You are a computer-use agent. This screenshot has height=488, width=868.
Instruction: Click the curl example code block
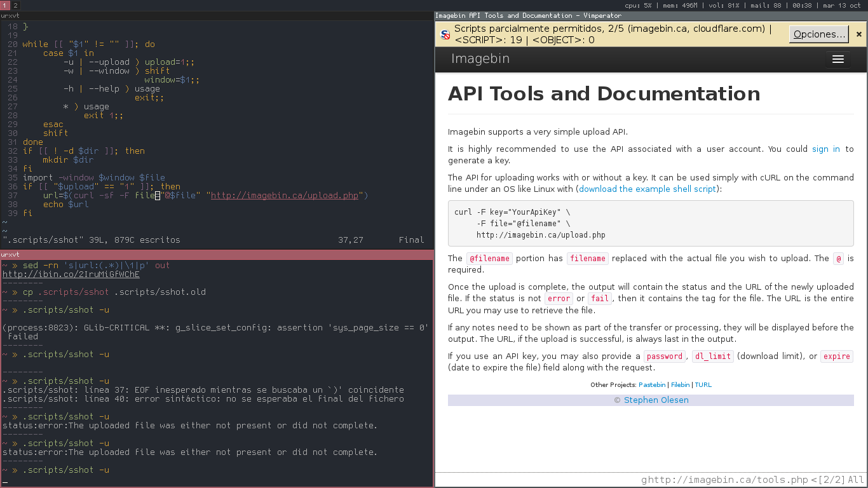651,223
